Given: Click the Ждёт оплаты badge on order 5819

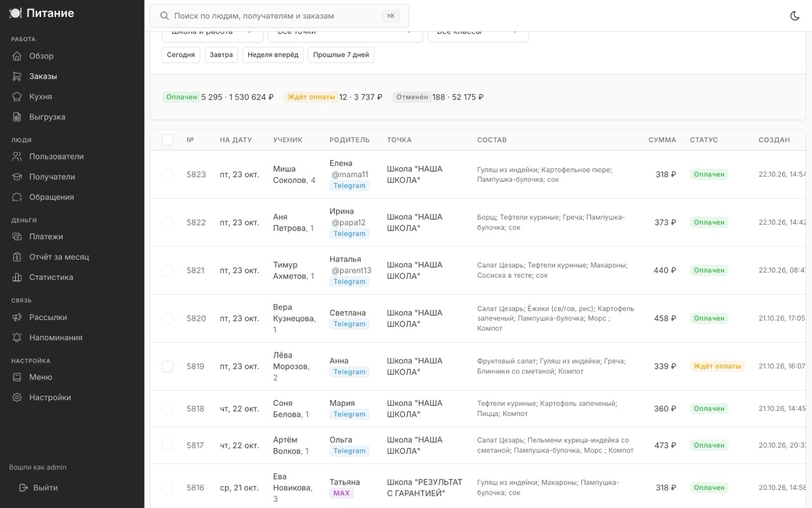Looking at the screenshot, I should 717,366.
